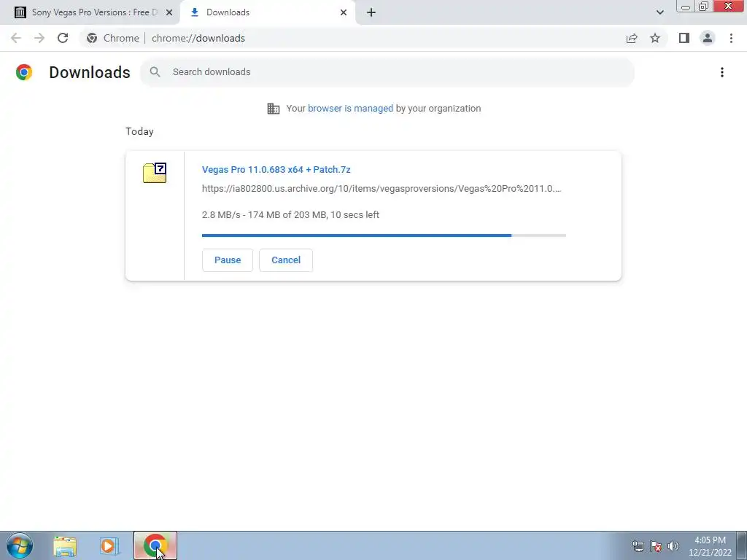This screenshot has height=560, width=747.
Task: Click the network tray icon
Action: tap(638, 546)
